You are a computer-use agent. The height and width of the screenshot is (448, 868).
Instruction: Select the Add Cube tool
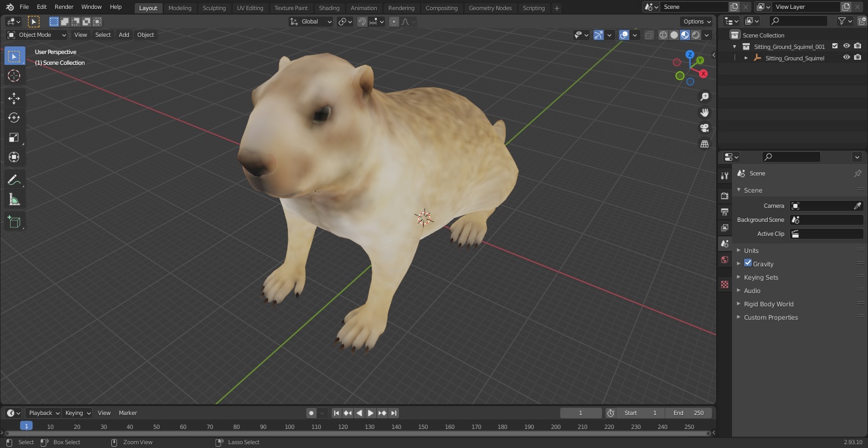[x=14, y=222]
